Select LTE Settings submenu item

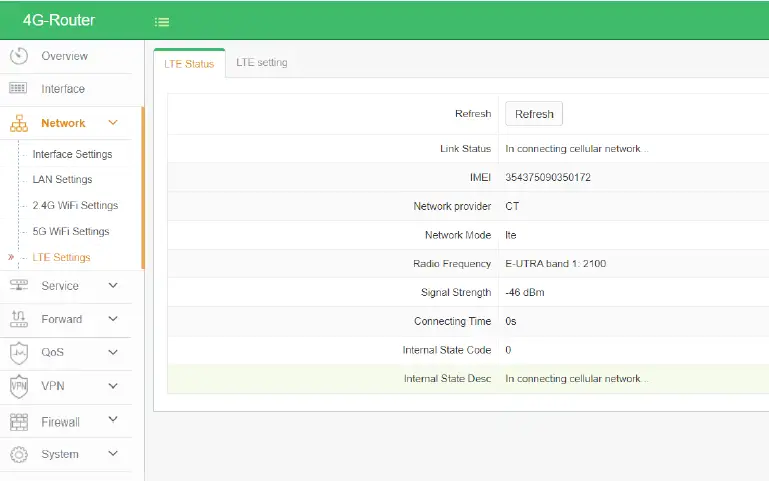coord(61,257)
